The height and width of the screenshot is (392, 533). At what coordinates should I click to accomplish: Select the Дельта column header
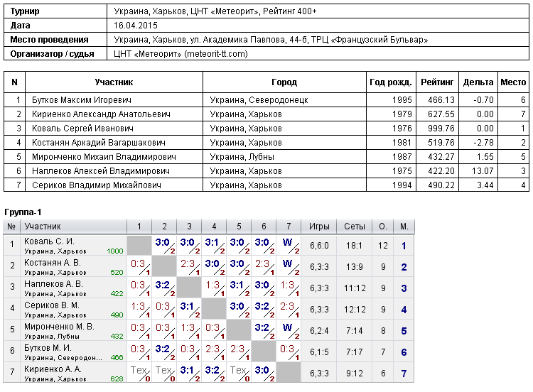(478, 82)
